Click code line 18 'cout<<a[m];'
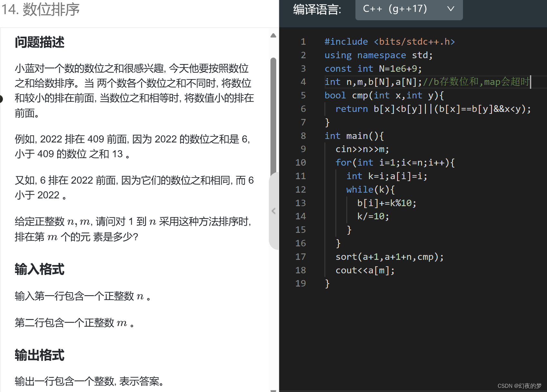This screenshot has height=392, width=547. point(365,270)
